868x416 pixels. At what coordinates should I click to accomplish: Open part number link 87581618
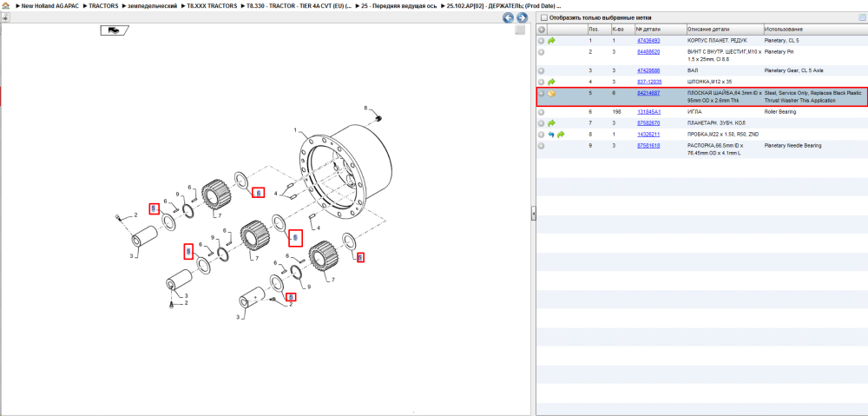(x=648, y=146)
